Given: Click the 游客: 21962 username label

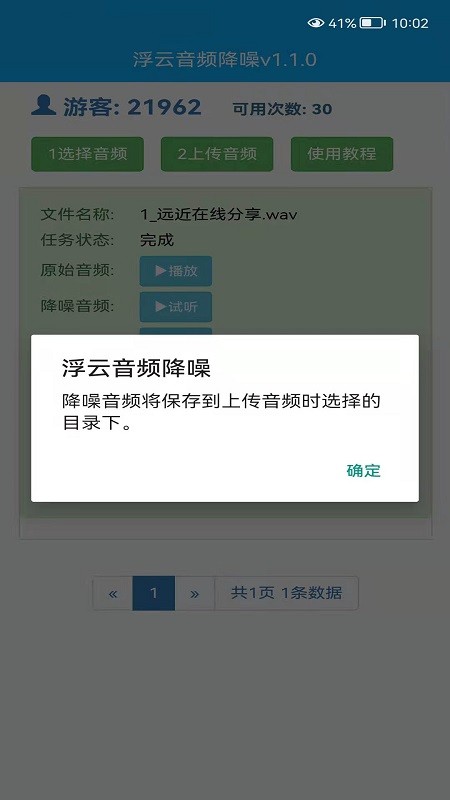Looking at the screenshot, I should (132, 107).
